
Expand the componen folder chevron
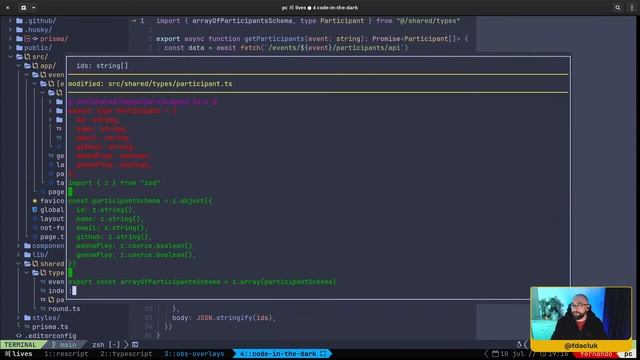coord(18,246)
